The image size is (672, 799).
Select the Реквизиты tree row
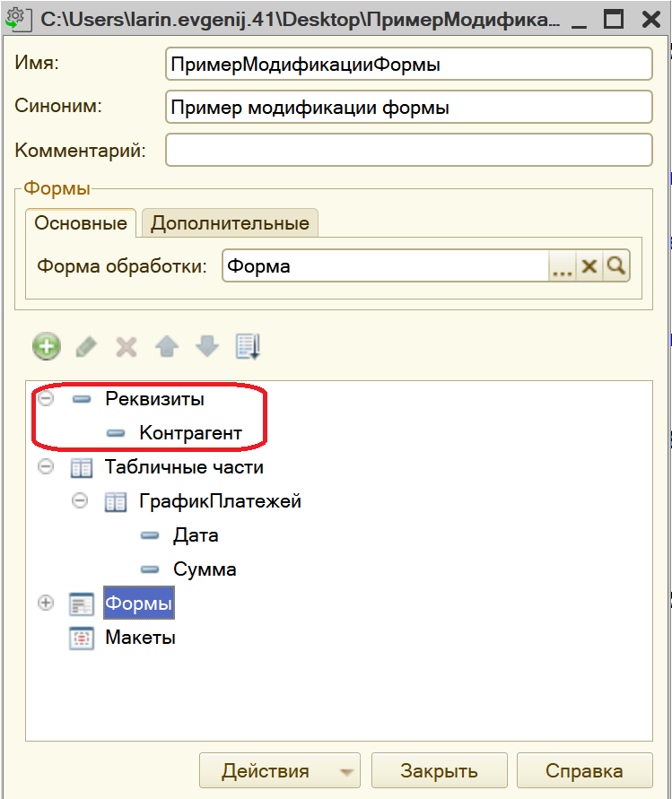(154, 399)
